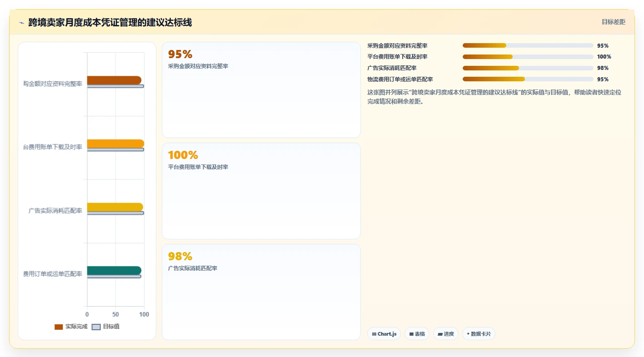Toggle the 目标值 legend swatch

click(96, 327)
